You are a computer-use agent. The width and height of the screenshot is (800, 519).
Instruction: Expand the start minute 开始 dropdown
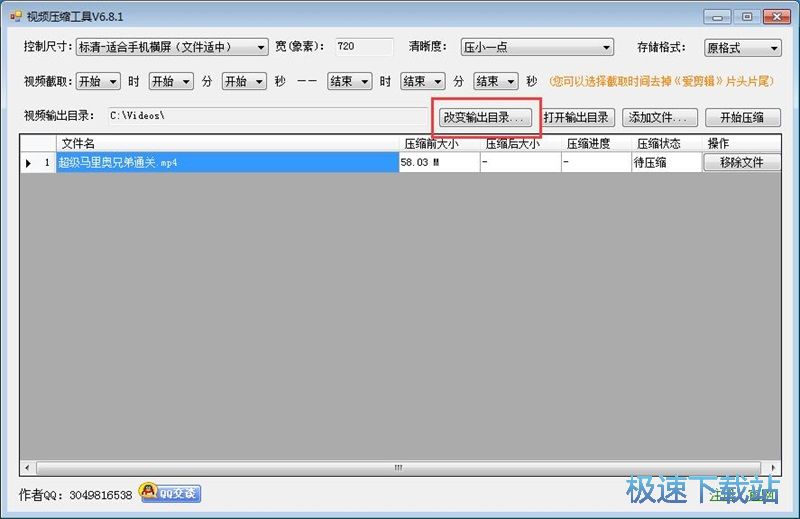pyautogui.click(x=171, y=81)
